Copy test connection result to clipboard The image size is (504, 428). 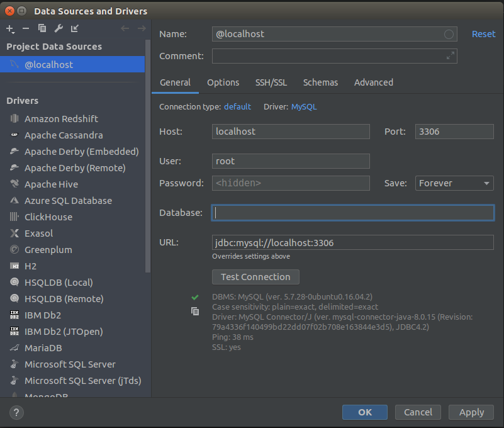195,311
